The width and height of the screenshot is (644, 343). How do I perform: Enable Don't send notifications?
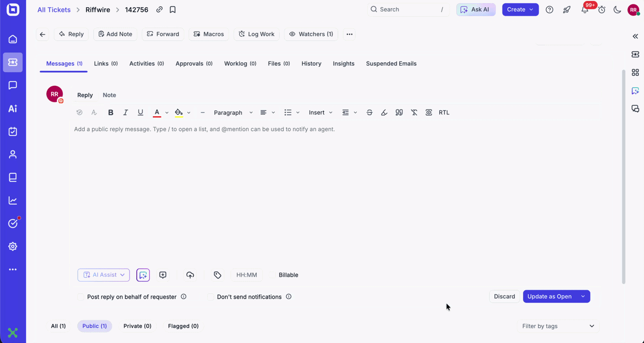pyautogui.click(x=211, y=297)
